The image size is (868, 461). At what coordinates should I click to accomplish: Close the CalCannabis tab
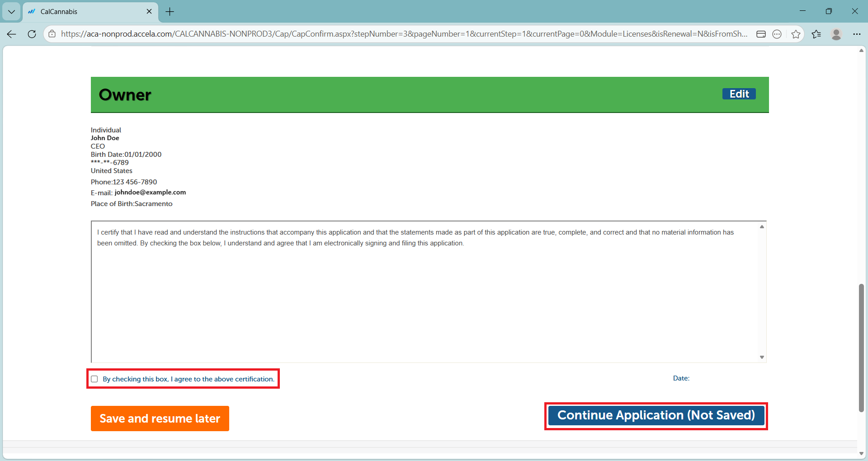(149, 11)
